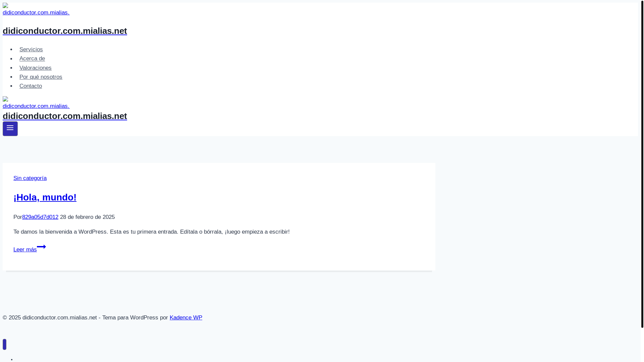Click the top broken logo image link
Screen dimensions: 644x362
pyautogui.click(x=36, y=9)
